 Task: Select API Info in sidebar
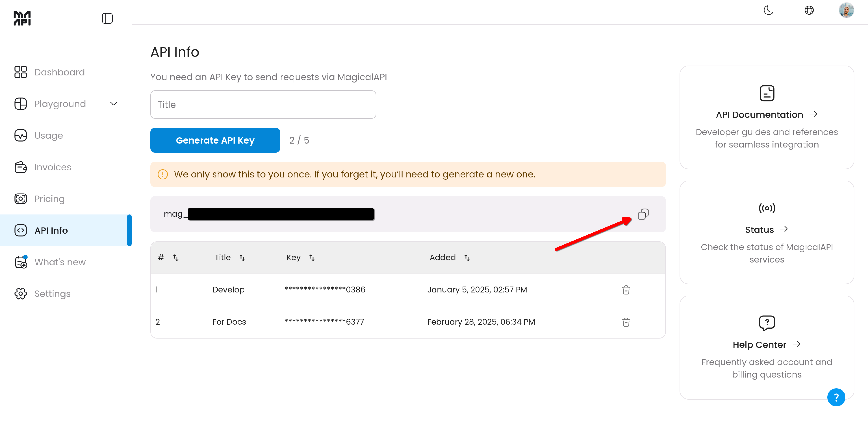(x=66, y=231)
